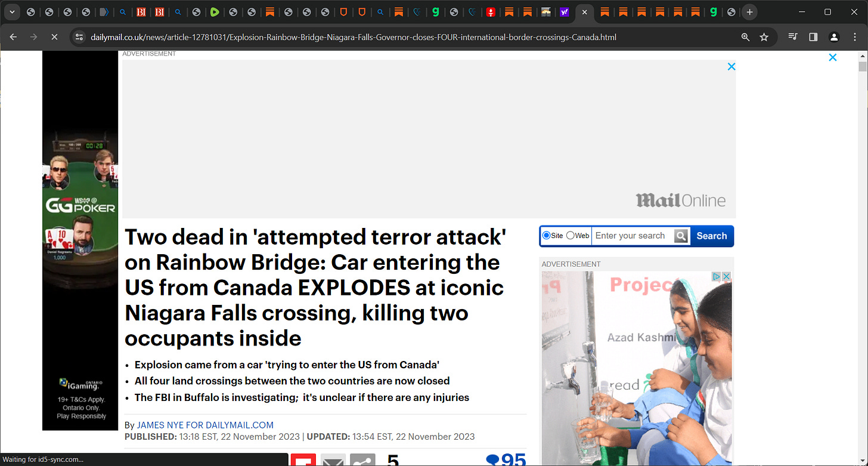Click bullet 'All four land crossings' text
This screenshot has height=466, width=868.
(292, 381)
